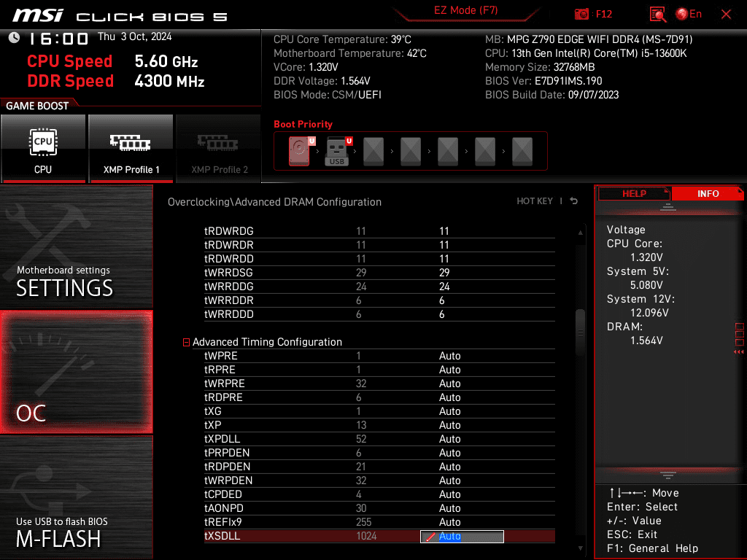
Task: Select the last boot priority slot
Action: 522,152
